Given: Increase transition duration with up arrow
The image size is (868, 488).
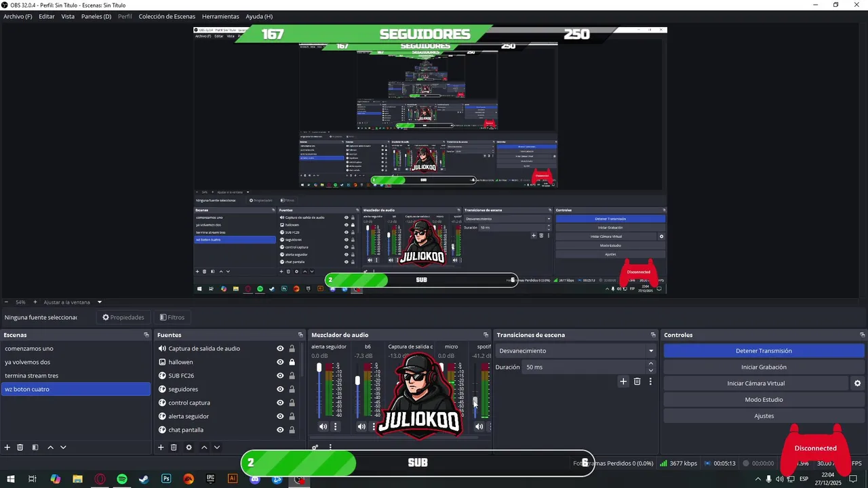Looking at the screenshot, I should coord(651,364).
